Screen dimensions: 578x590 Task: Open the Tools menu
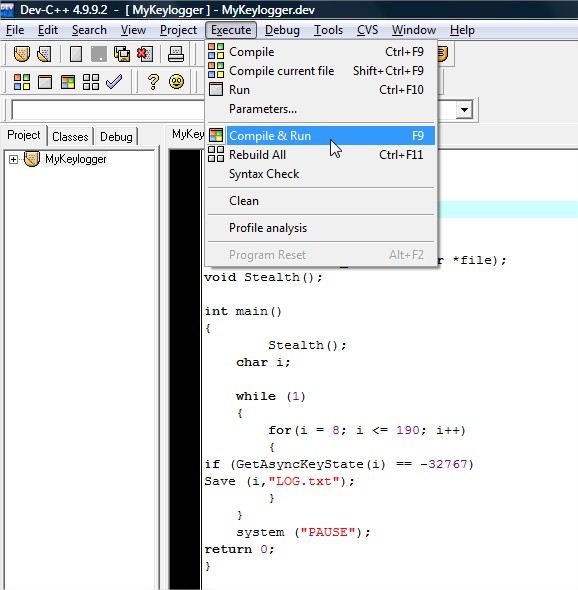[329, 30]
